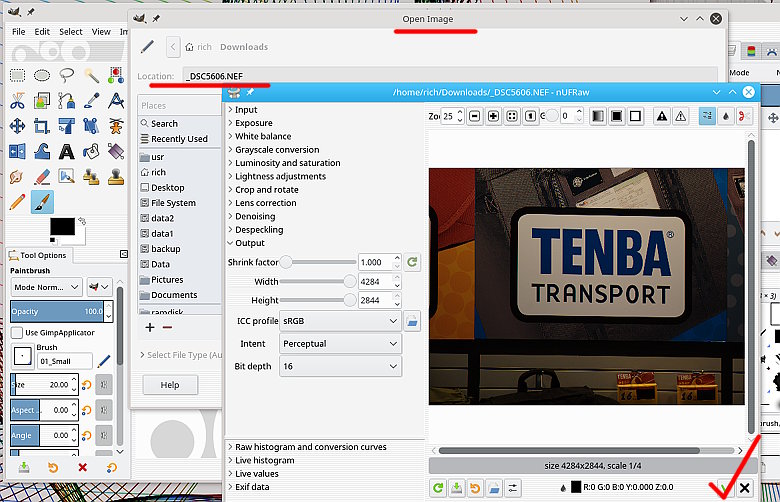Click the load ICC profile folder icon
This screenshot has height=502, width=780.
pyautogui.click(x=412, y=321)
